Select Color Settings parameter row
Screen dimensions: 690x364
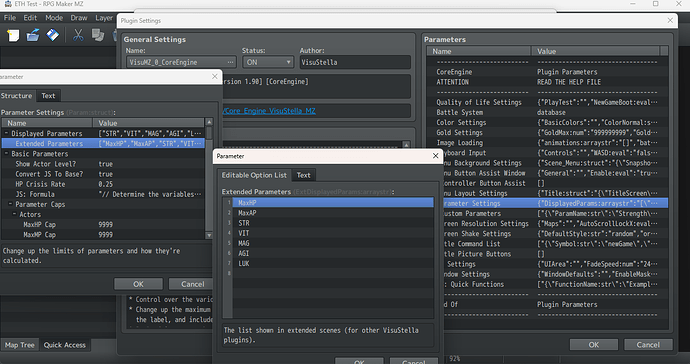point(547,122)
